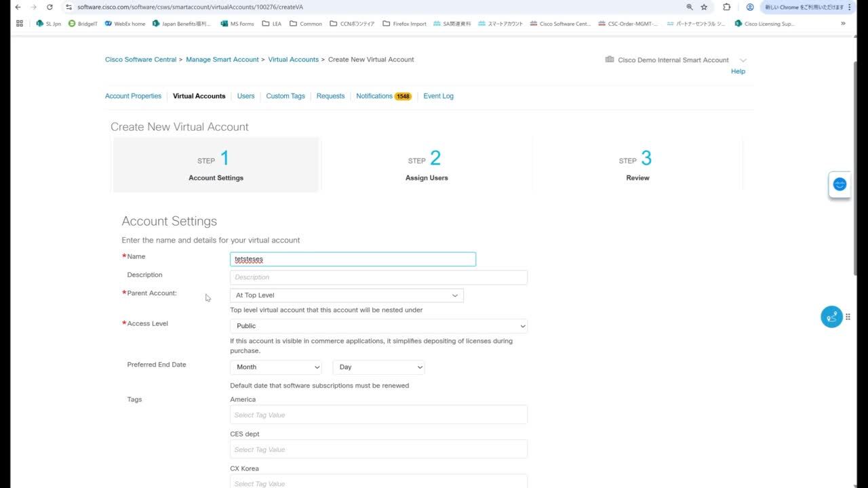Image resolution: width=868 pixels, height=488 pixels.
Task: Open the Cisco chat assistant bubble
Action: click(x=840, y=184)
